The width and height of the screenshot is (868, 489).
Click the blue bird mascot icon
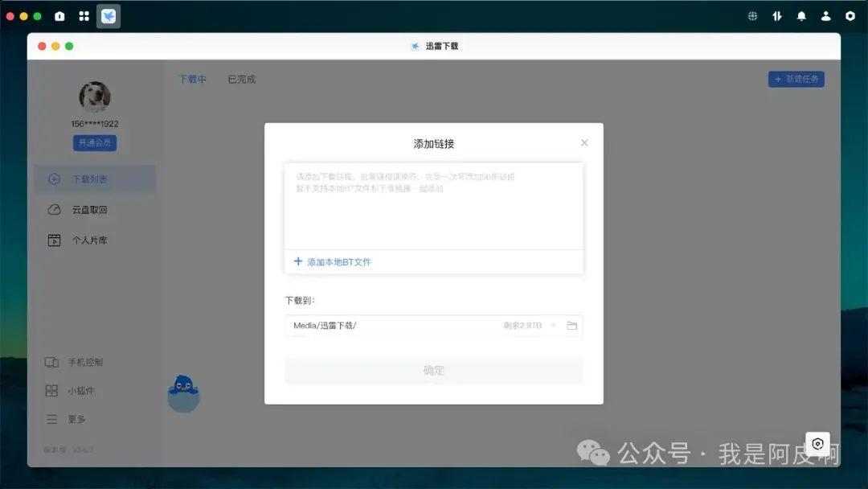[x=183, y=394]
